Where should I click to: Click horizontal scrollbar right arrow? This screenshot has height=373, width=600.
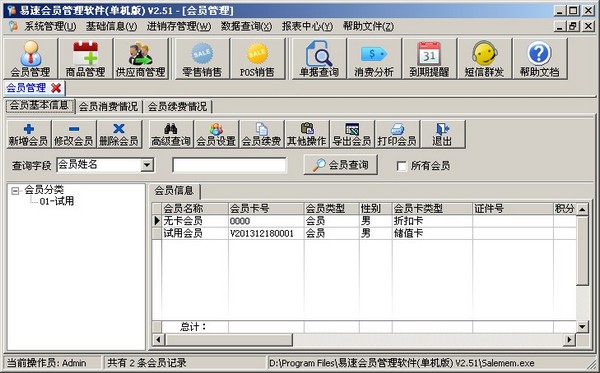[x=570, y=339]
